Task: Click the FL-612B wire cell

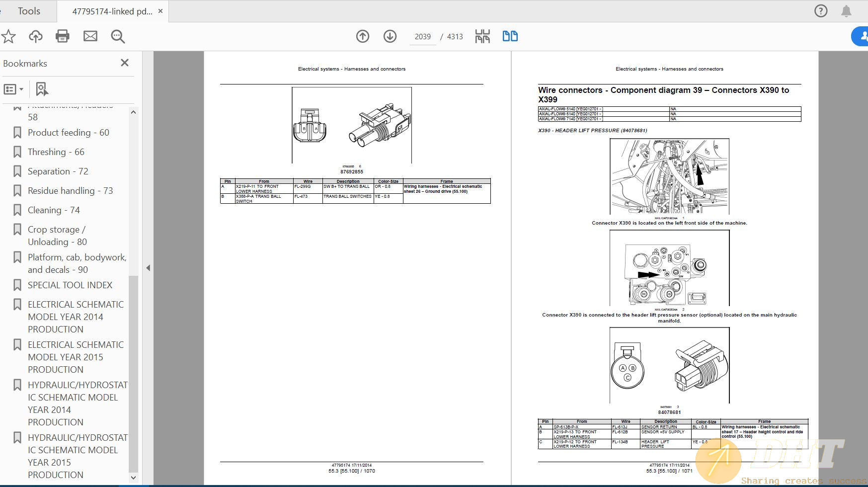Action: [626, 434]
